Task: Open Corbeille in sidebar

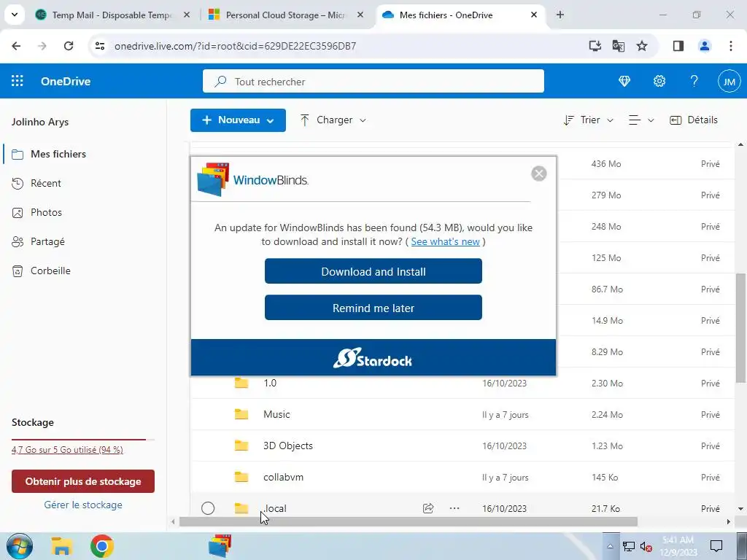Action: tap(50, 271)
